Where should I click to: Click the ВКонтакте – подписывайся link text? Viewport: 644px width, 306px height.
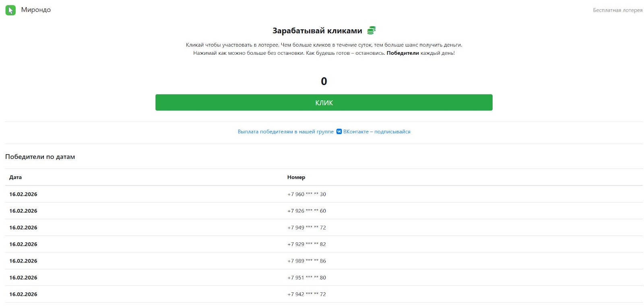pos(377,132)
